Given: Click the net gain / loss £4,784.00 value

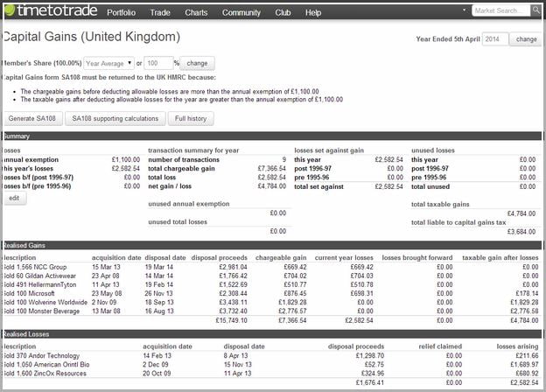Looking at the screenshot, I should [272, 186].
